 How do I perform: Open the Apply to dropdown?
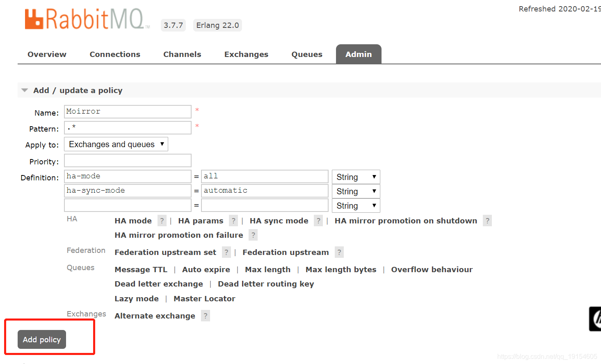pos(116,144)
